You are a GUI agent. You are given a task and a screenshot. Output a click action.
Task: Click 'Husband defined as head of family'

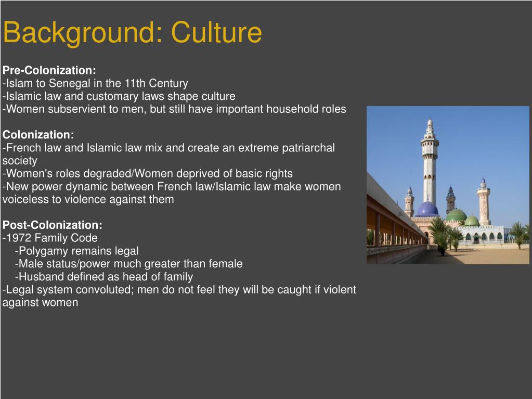pyautogui.click(x=104, y=277)
